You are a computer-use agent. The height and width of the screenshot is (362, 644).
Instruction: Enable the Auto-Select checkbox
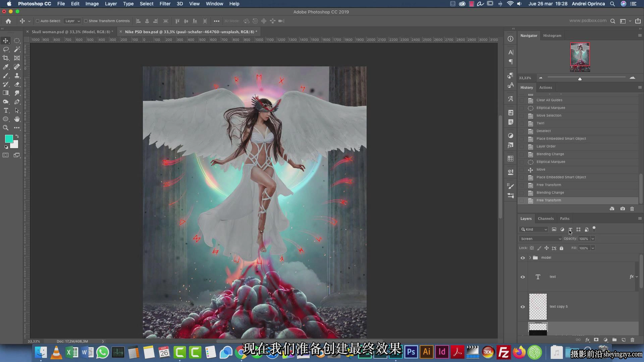coord(38,21)
